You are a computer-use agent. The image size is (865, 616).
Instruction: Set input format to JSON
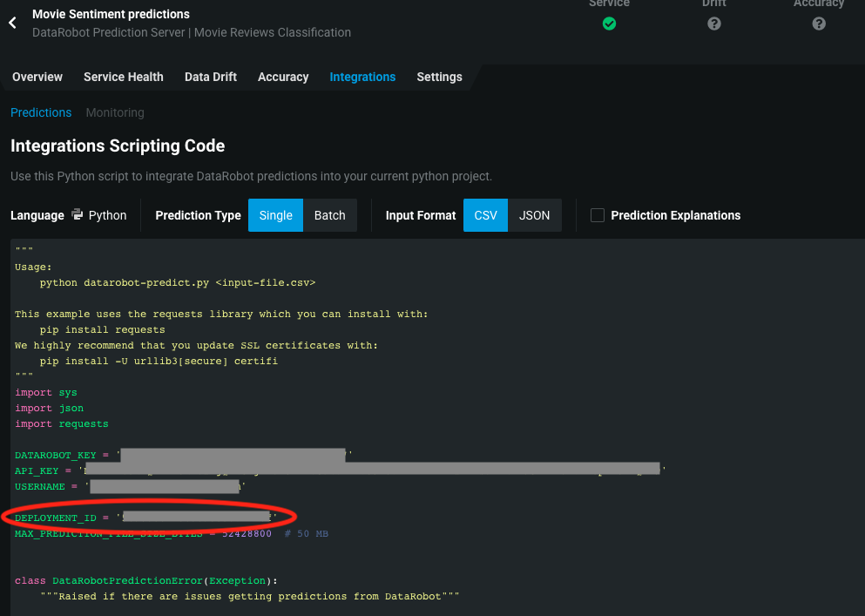click(x=535, y=215)
